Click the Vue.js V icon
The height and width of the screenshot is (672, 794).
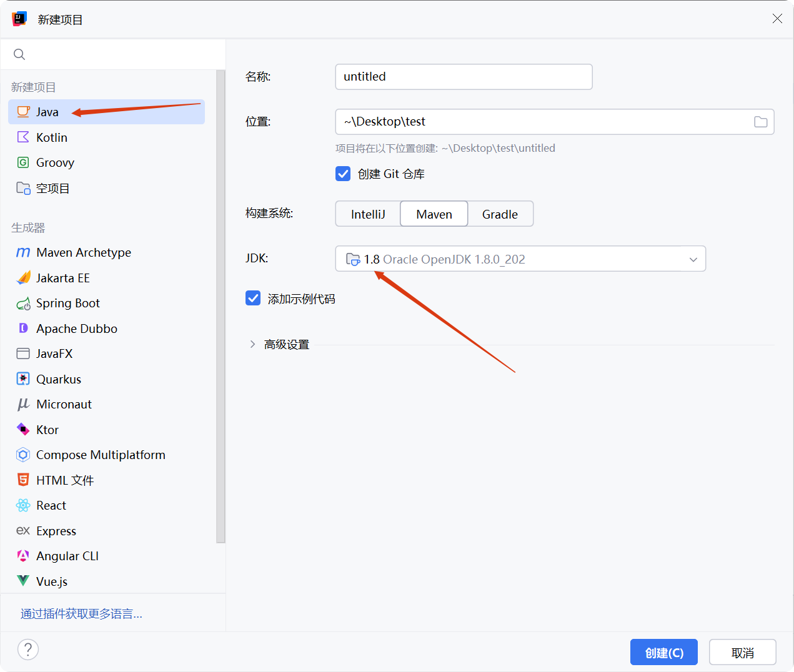coord(23,581)
